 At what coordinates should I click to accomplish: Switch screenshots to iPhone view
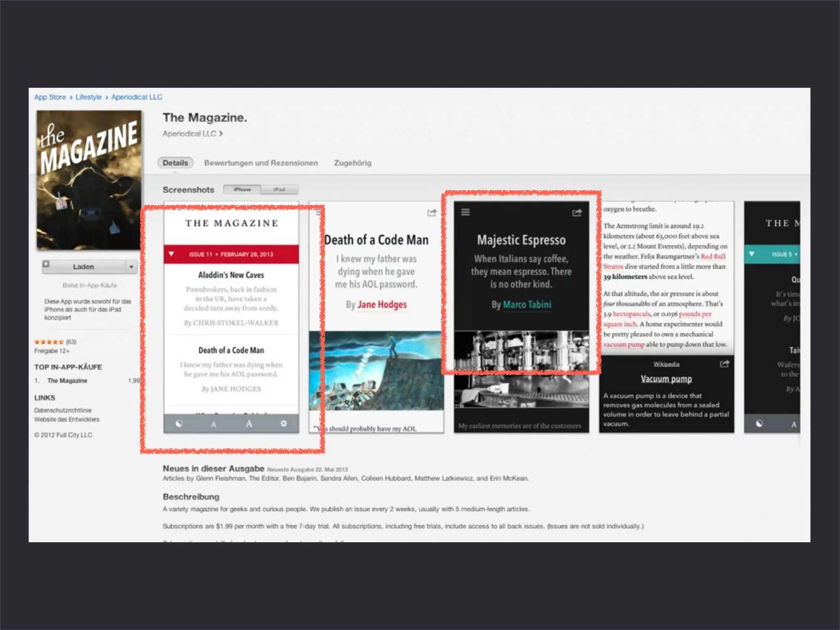click(242, 189)
